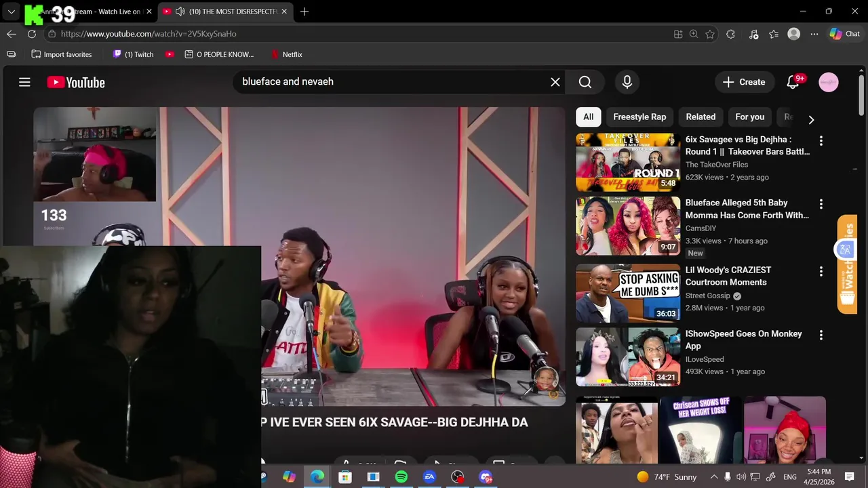Open OBS recording app in taskbar

pyautogui.click(x=458, y=477)
